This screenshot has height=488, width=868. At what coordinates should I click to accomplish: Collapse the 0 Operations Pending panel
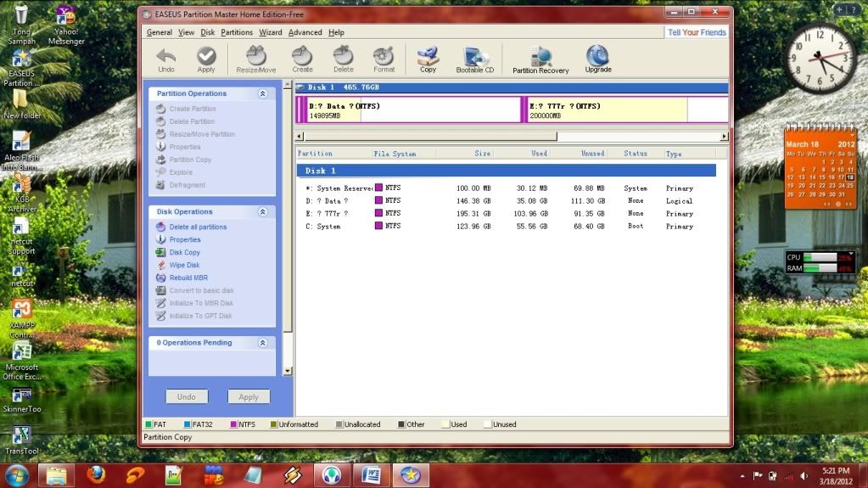click(263, 343)
